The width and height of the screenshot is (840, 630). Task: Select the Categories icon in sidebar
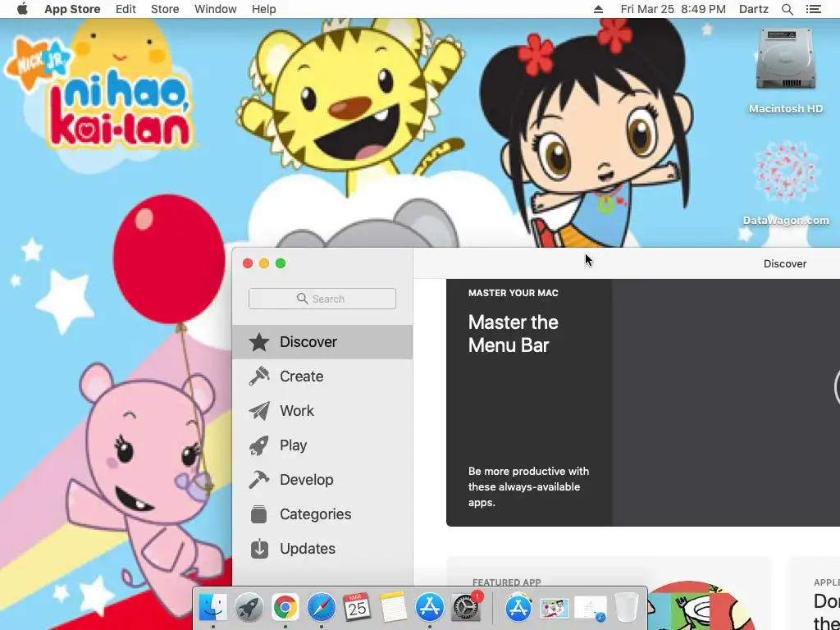[x=259, y=514]
